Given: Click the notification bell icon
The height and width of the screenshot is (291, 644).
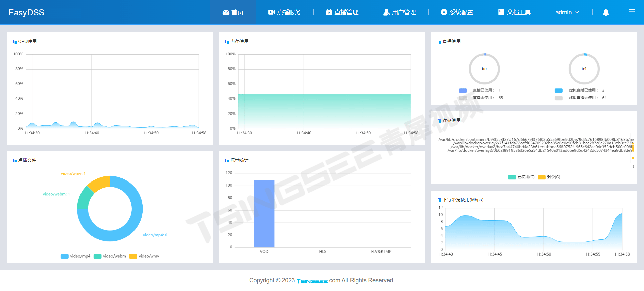Looking at the screenshot, I should click(606, 12).
